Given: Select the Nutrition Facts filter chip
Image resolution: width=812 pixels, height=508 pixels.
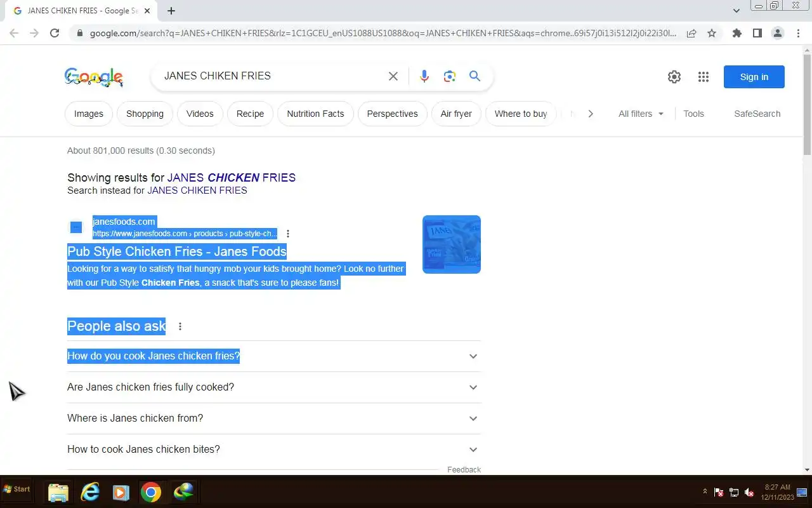Looking at the screenshot, I should coord(315,114).
